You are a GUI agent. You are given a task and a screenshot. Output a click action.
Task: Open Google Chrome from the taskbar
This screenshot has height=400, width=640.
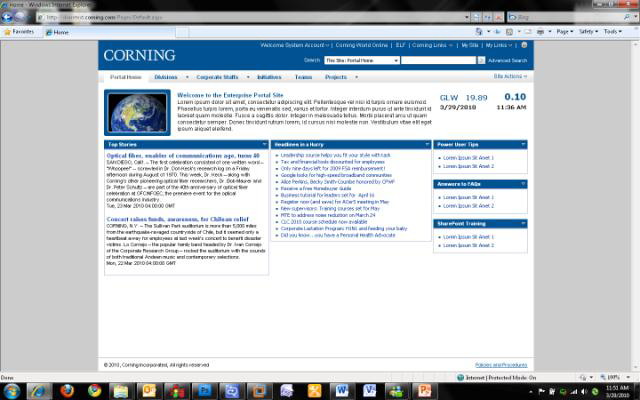coord(94,391)
